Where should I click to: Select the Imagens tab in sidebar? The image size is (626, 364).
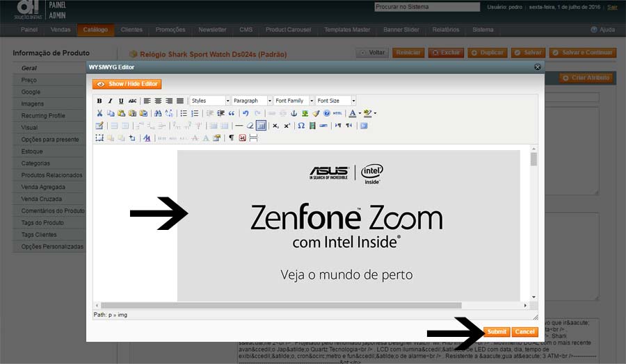click(33, 104)
